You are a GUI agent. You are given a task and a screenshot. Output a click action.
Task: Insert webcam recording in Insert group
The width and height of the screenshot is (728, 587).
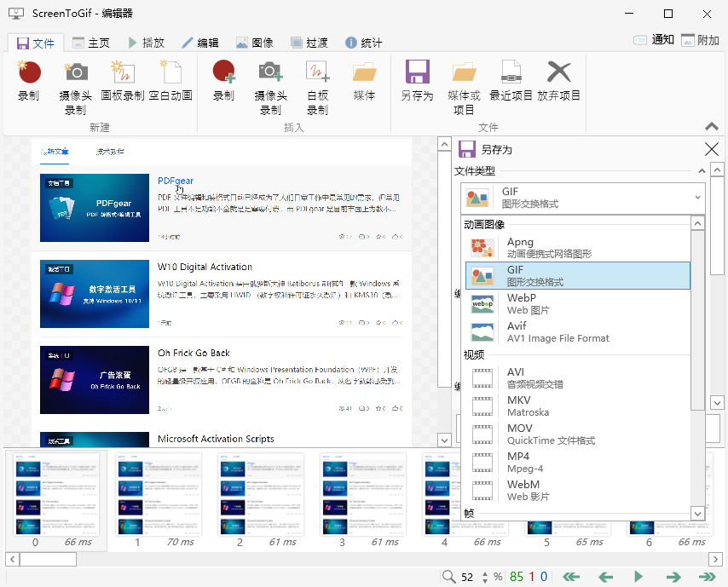tap(271, 88)
